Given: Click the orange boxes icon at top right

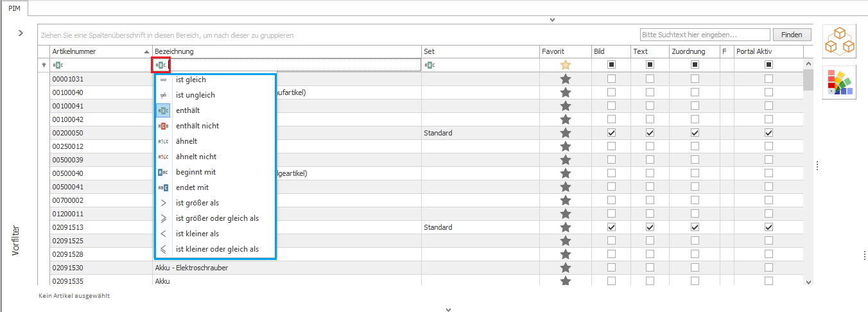Looking at the screenshot, I should (x=839, y=40).
